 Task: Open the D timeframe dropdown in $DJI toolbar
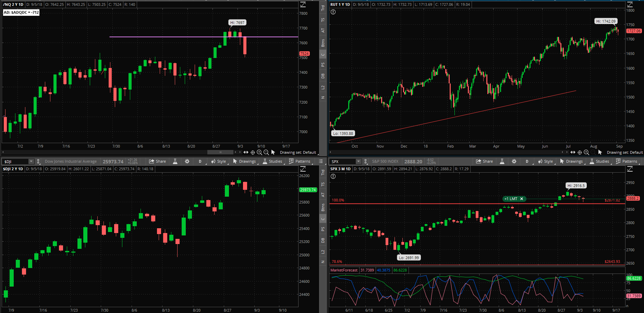click(x=200, y=161)
